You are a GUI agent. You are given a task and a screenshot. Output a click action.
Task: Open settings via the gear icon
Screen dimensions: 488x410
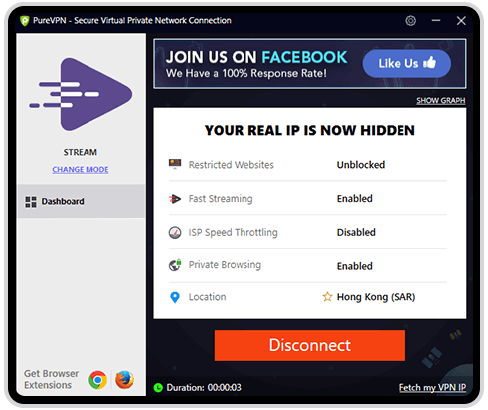pyautogui.click(x=410, y=21)
